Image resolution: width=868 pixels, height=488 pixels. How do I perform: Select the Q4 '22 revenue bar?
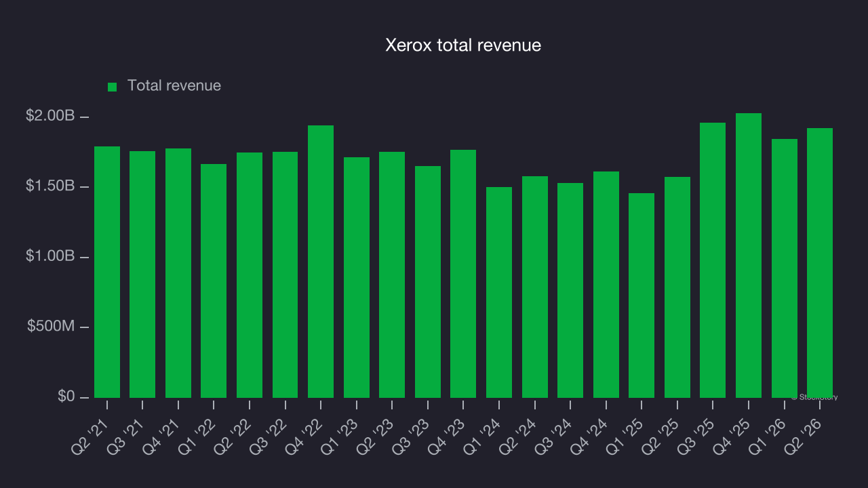[321, 262]
